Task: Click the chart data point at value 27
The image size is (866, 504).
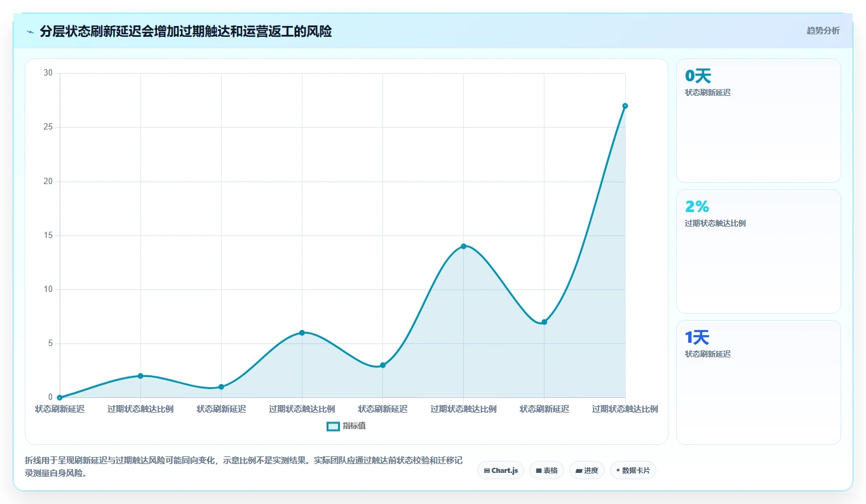Action: 625,106
